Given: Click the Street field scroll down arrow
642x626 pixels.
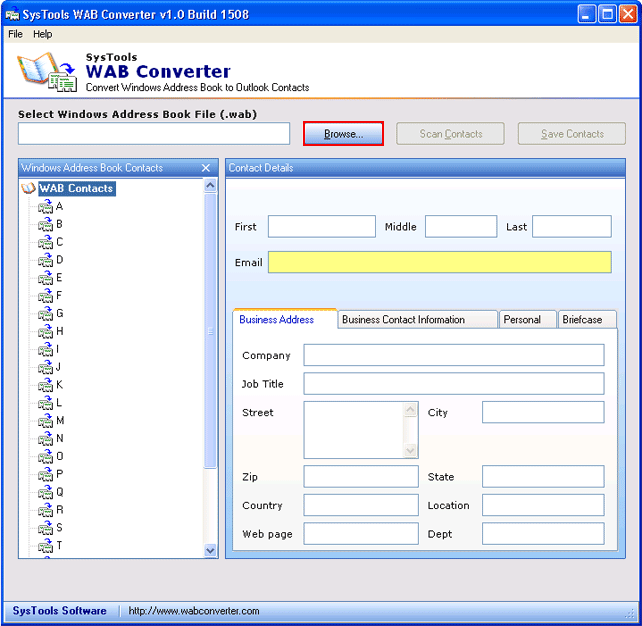Looking at the screenshot, I should point(410,451).
